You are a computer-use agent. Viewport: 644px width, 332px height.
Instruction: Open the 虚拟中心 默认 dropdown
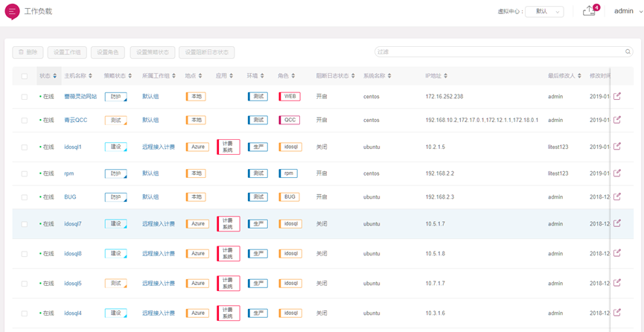[544, 11]
